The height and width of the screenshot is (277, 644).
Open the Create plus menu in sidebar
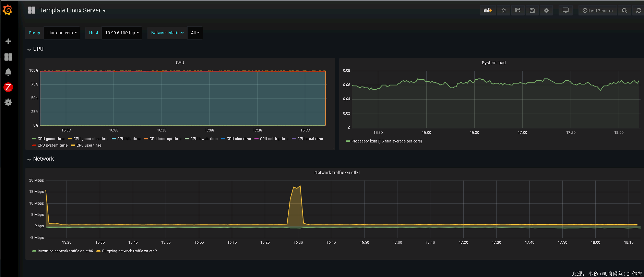[x=8, y=42]
